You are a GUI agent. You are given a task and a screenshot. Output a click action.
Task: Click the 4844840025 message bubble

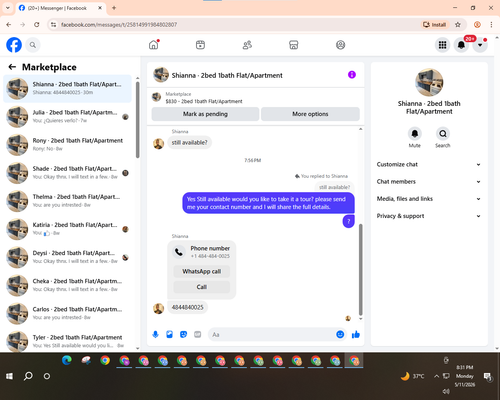(187, 307)
